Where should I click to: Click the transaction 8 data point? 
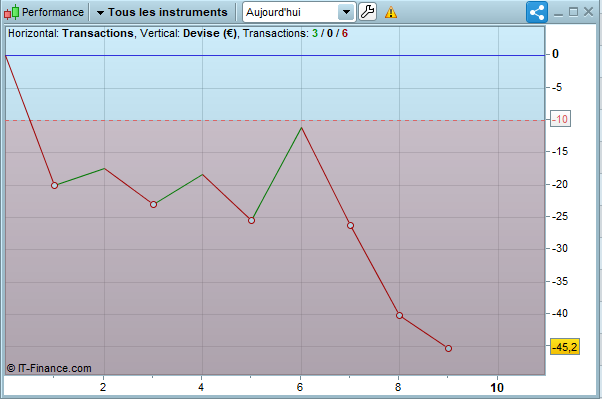pyautogui.click(x=399, y=315)
